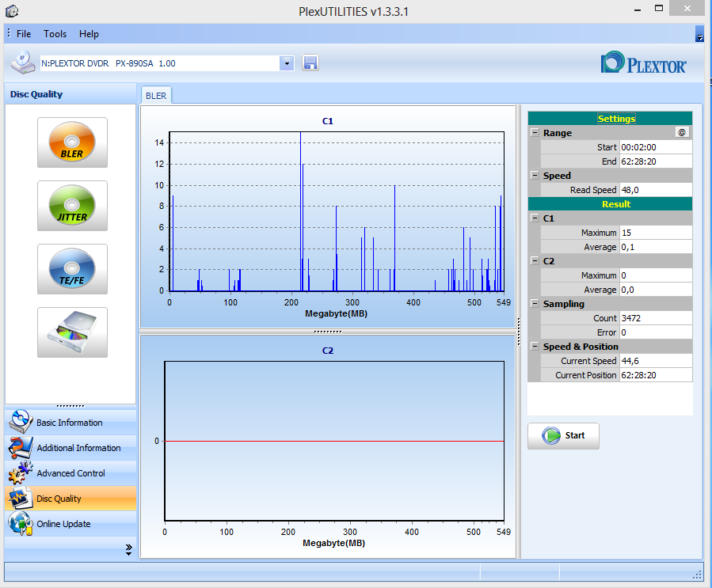Click the Advanced Control gears icon

click(21, 472)
